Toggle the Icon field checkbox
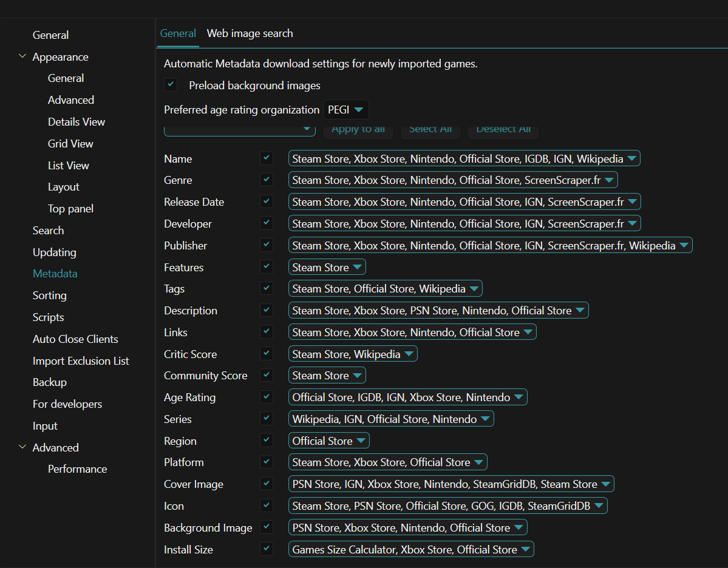The height and width of the screenshot is (568, 728). [267, 505]
